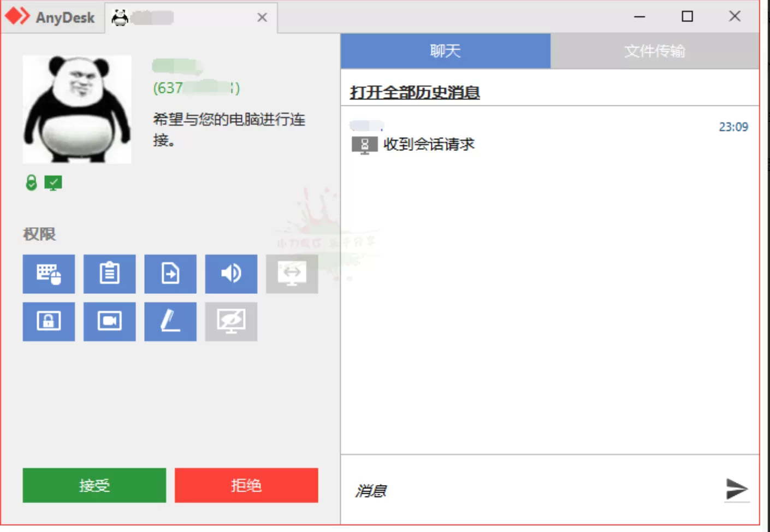Click the grayed-out privacy mode crossed-eye icon

click(x=231, y=321)
